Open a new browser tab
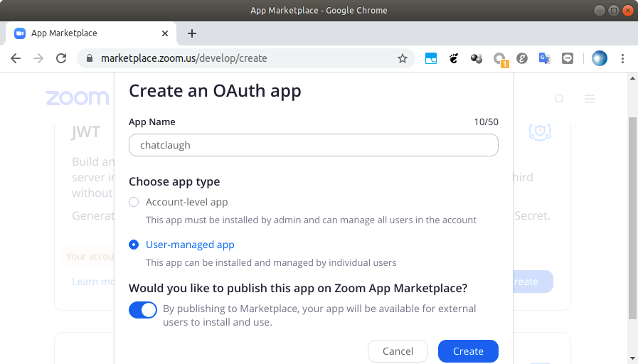Image resolution: width=638 pixels, height=364 pixels. click(x=192, y=33)
